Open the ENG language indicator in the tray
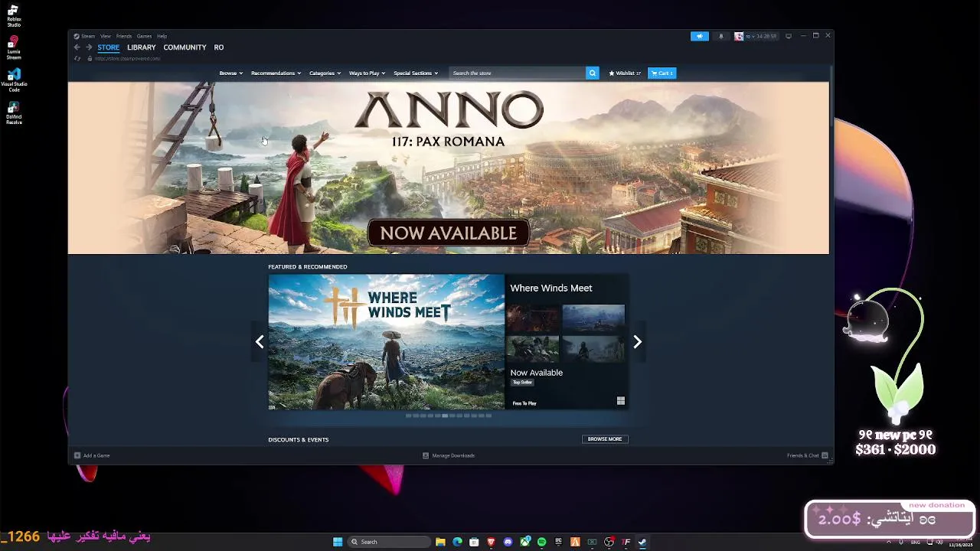The height and width of the screenshot is (551, 980). [x=915, y=542]
